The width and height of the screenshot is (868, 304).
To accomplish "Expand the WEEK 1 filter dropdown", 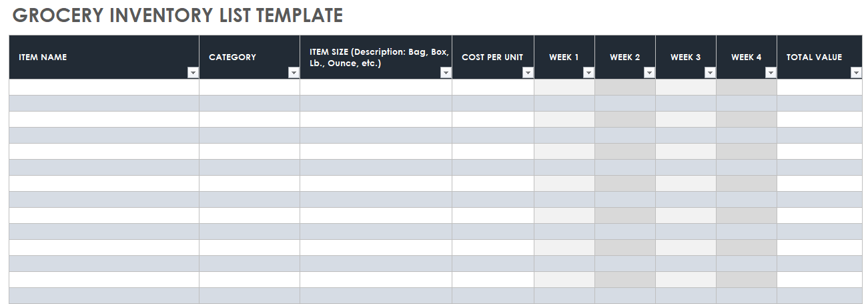I will pyautogui.click(x=588, y=73).
